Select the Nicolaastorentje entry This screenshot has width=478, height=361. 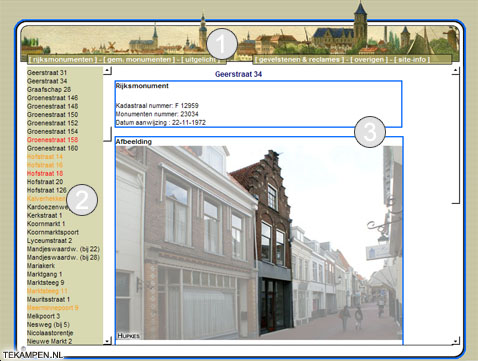pyautogui.click(x=50, y=333)
